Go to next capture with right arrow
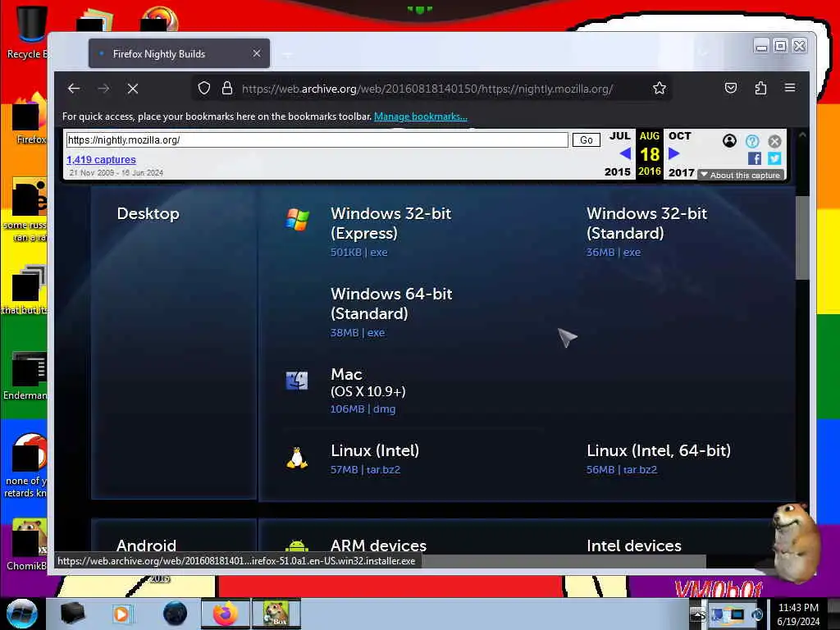Image resolution: width=840 pixels, height=630 pixels. (x=674, y=153)
